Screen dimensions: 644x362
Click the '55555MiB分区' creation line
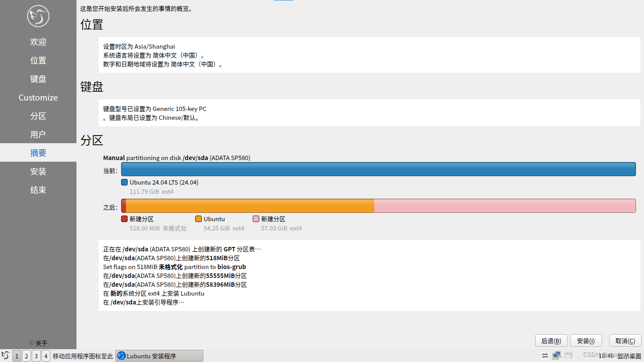[175, 276]
